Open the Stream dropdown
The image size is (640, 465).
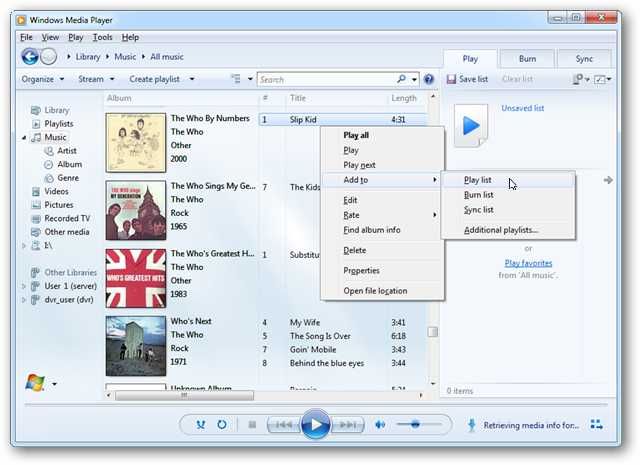(96, 79)
